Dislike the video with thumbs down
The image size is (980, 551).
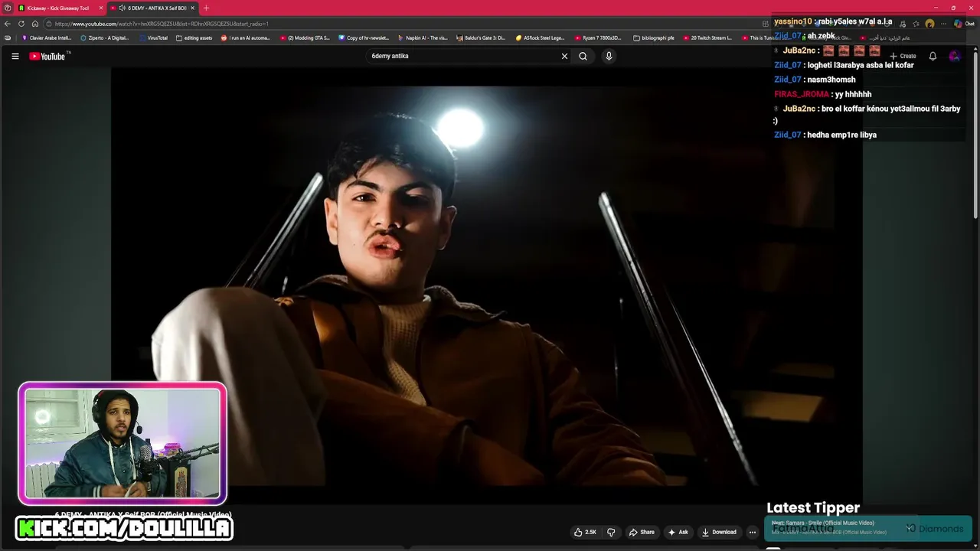611,532
